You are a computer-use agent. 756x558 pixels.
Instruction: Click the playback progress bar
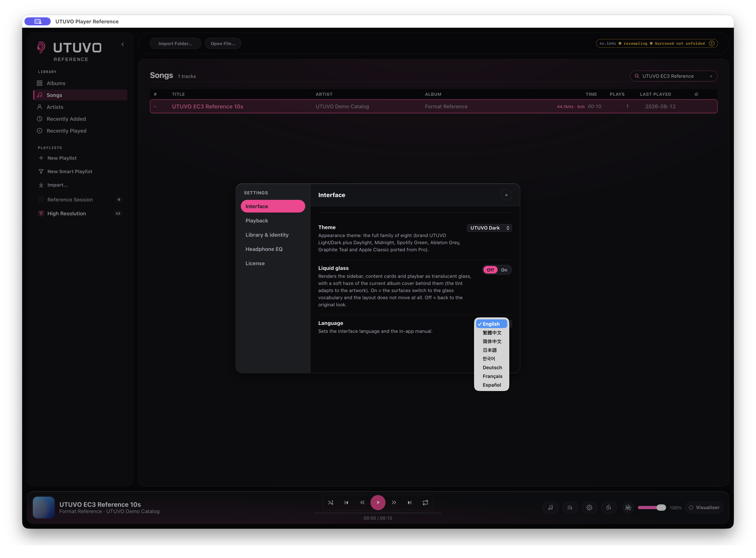[x=378, y=513]
